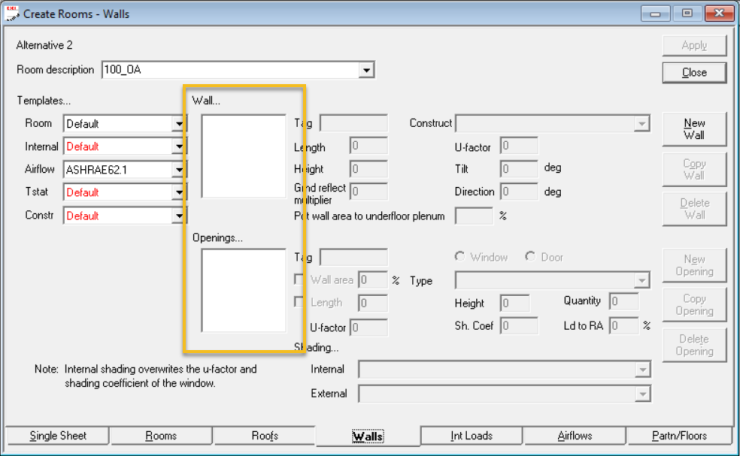Click the Room description text 100_OA

tap(123, 70)
